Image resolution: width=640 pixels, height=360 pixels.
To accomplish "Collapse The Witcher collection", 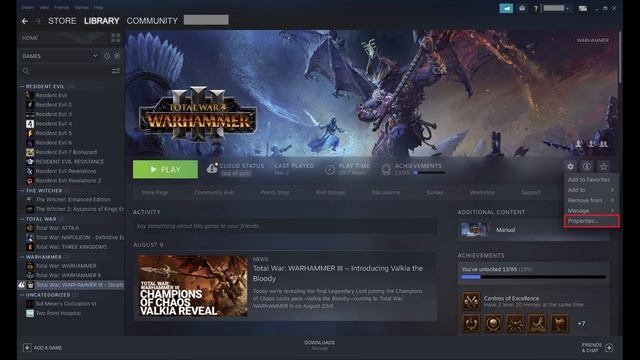I will [22, 191].
